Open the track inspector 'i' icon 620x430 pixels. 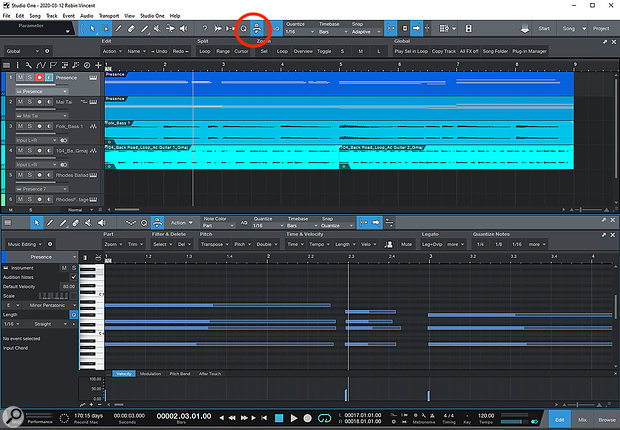click(17, 65)
